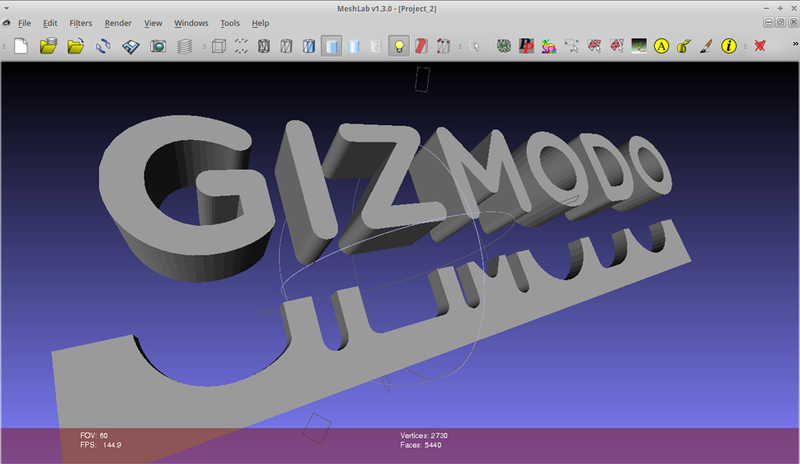Expand the toolbar overflow chevron

(x=795, y=44)
